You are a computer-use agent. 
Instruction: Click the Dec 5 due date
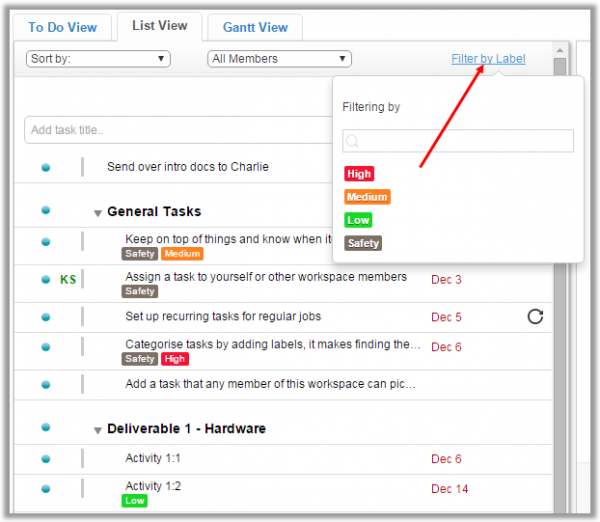coord(446,317)
